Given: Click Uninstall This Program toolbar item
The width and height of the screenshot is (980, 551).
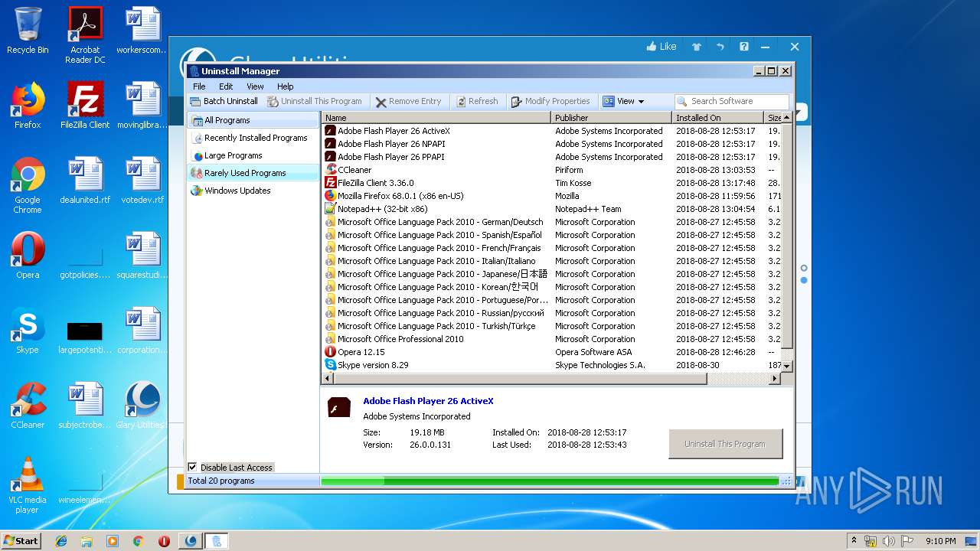Looking at the screenshot, I should 315,101.
